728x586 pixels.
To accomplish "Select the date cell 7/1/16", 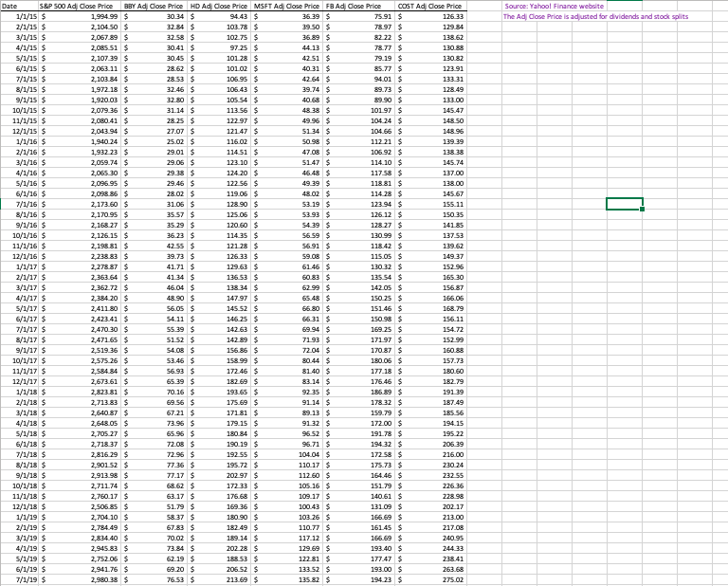I will pos(20,204).
